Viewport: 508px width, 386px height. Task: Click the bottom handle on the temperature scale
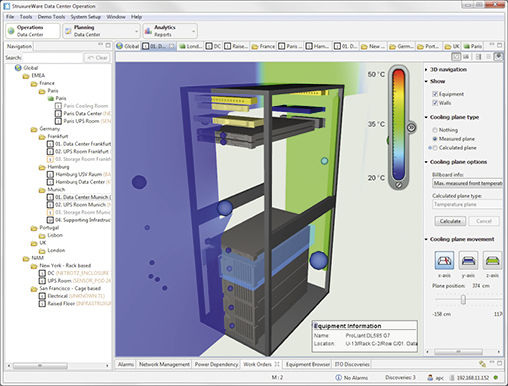(x=398, y=185)
